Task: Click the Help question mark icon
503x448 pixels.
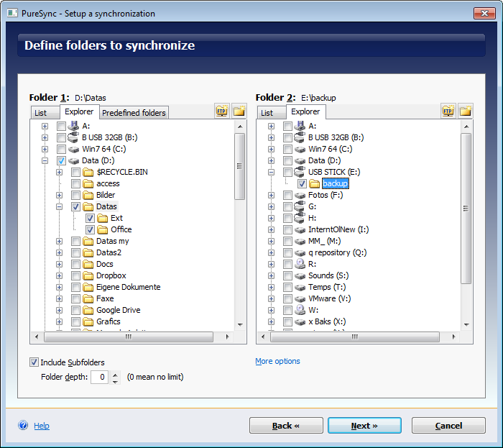Action: coord(23,425)
